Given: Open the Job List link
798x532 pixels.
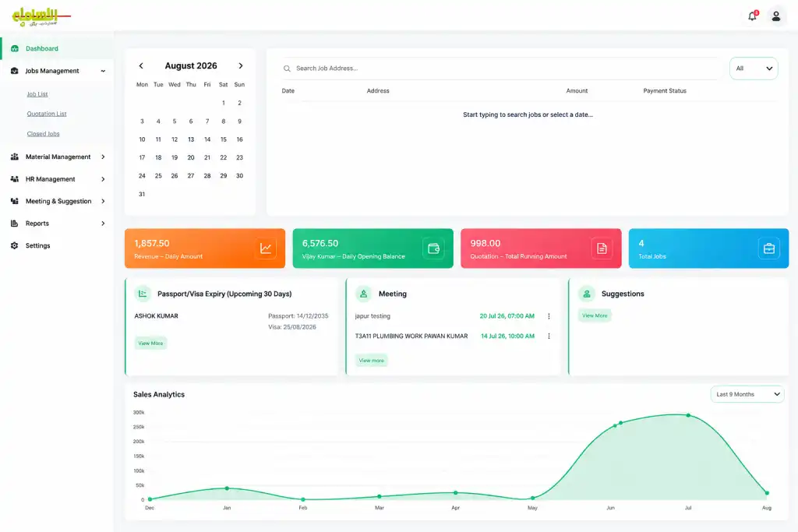Looking at the screenshot, I should click(37, 94).
